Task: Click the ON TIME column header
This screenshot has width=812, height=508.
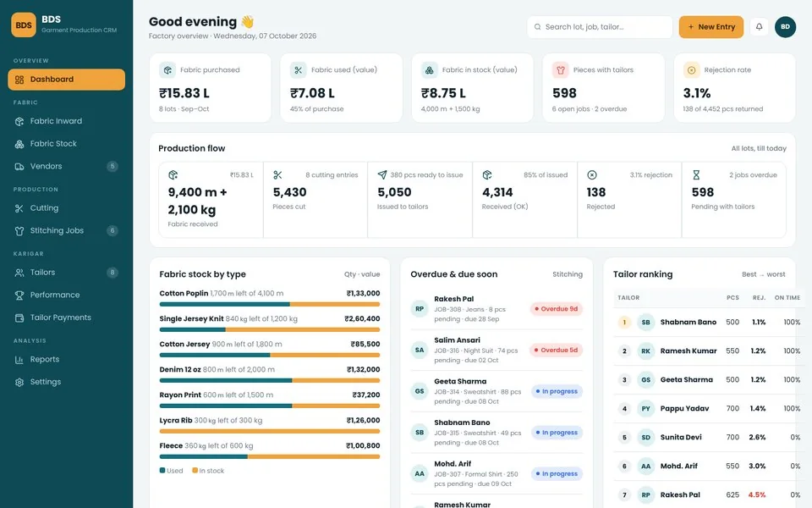Action: (787, 297)
